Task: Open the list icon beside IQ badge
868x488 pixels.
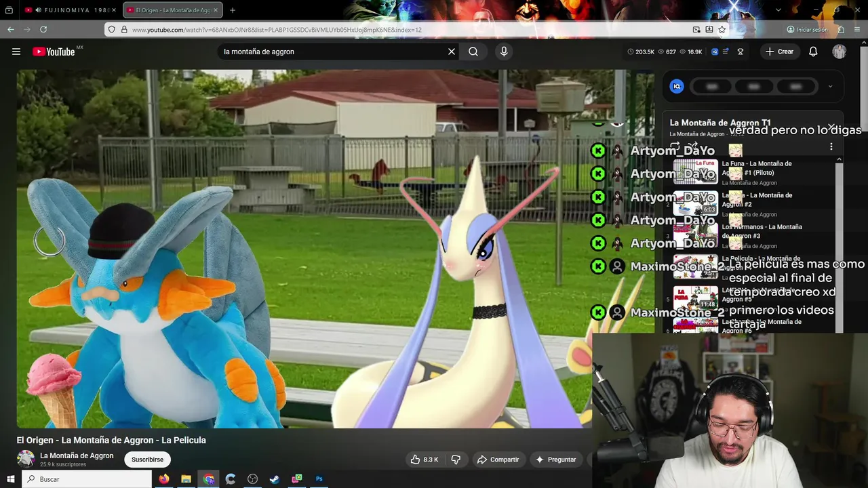Action: [726, 52]
